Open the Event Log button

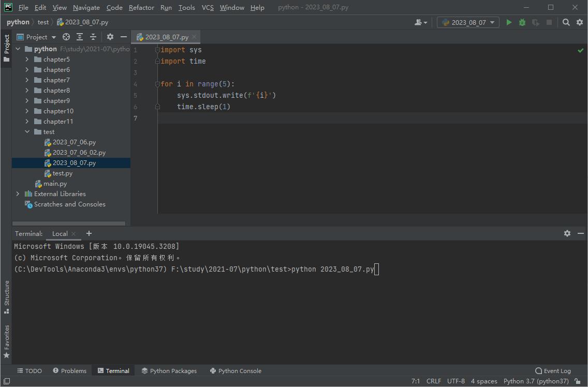(x=553, y=371)
